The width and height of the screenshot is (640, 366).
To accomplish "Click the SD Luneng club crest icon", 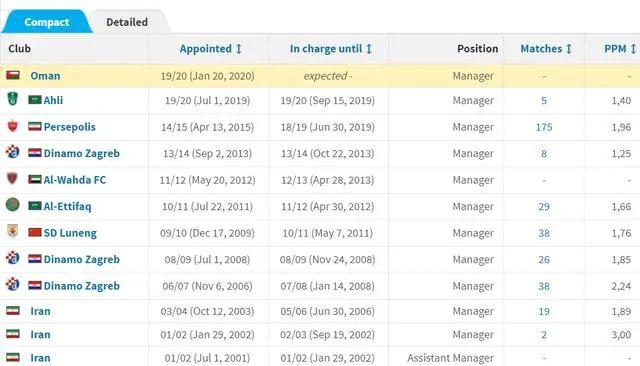I will pos(13,231).
